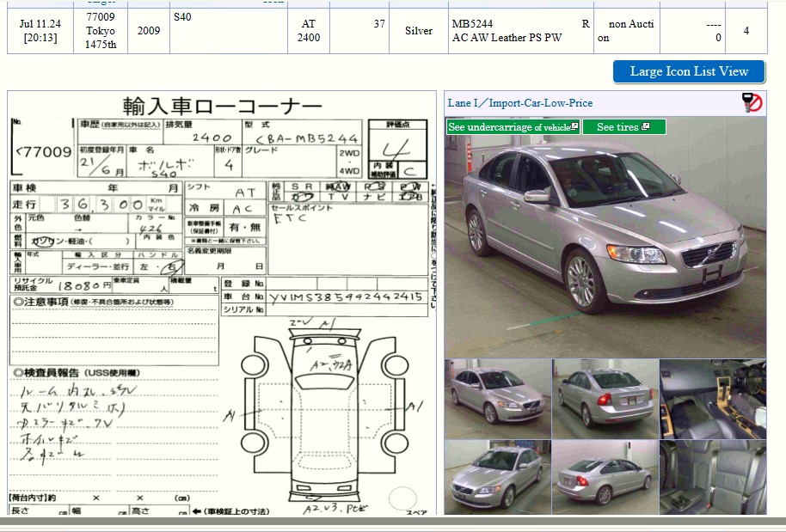786x532 pixels.
Task: View thumbnail of rear with right side
Action: (605, 477)
